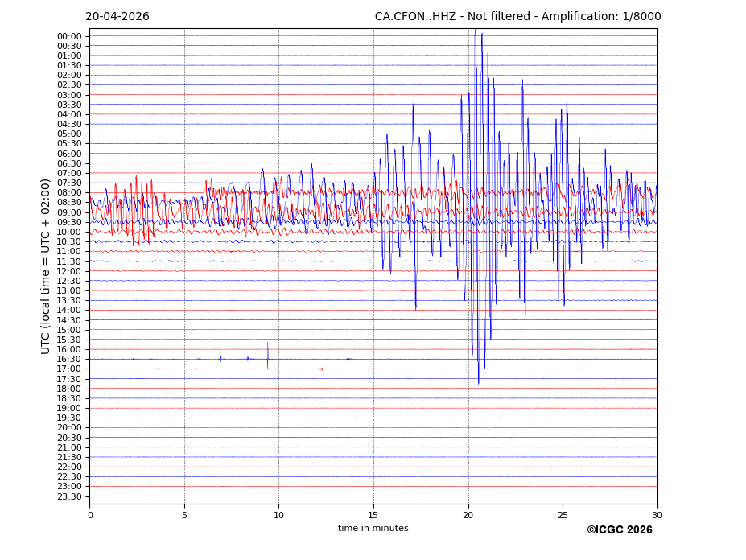Click the 30 minute axis tick label

657,515
